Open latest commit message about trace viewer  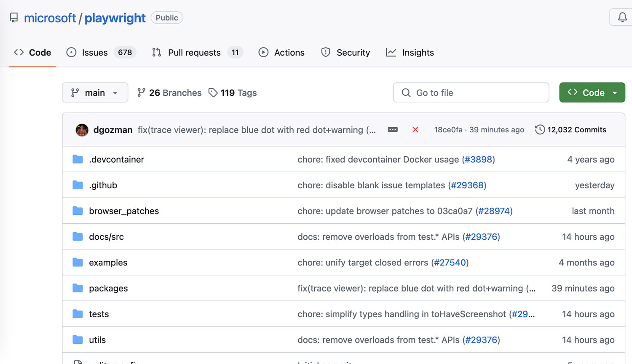point(257,130)
